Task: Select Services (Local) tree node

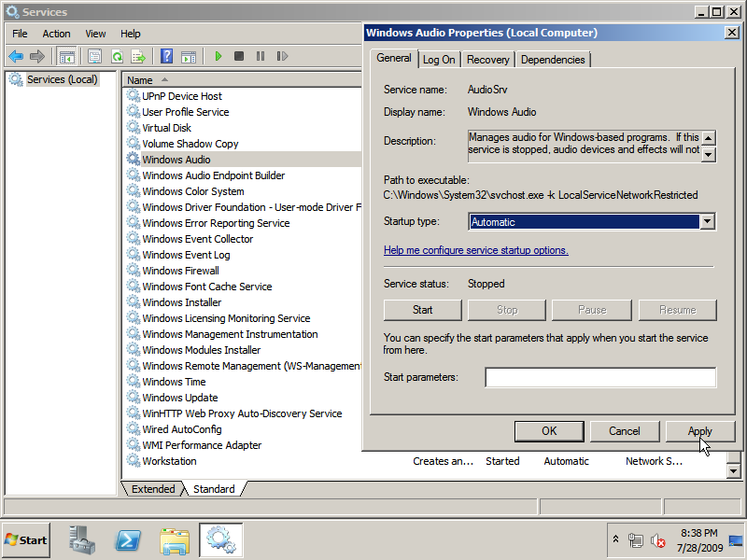Action: click(x=62, y=79)
